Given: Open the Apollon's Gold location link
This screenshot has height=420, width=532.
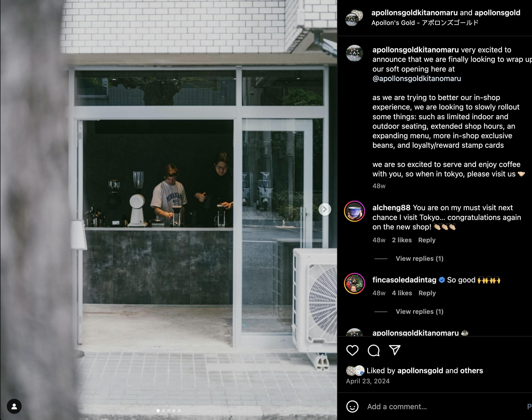Looking at the screenshot, I should [x=425, y=23].
